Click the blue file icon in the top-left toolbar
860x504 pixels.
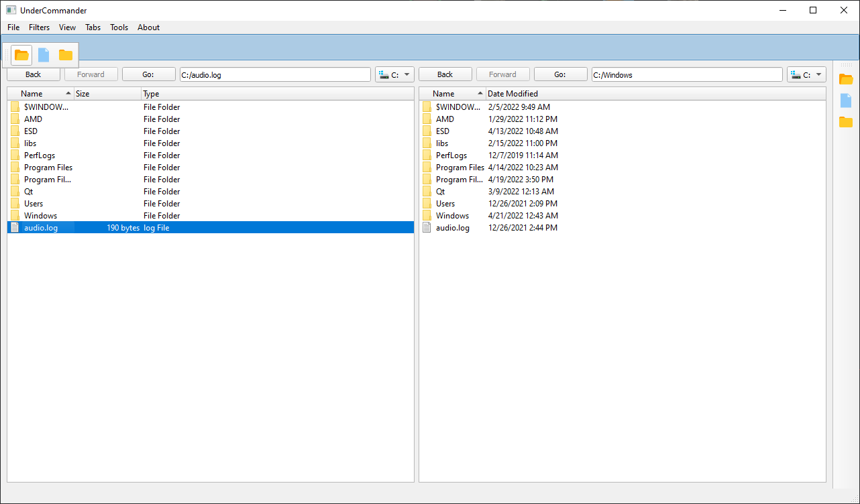44,55
